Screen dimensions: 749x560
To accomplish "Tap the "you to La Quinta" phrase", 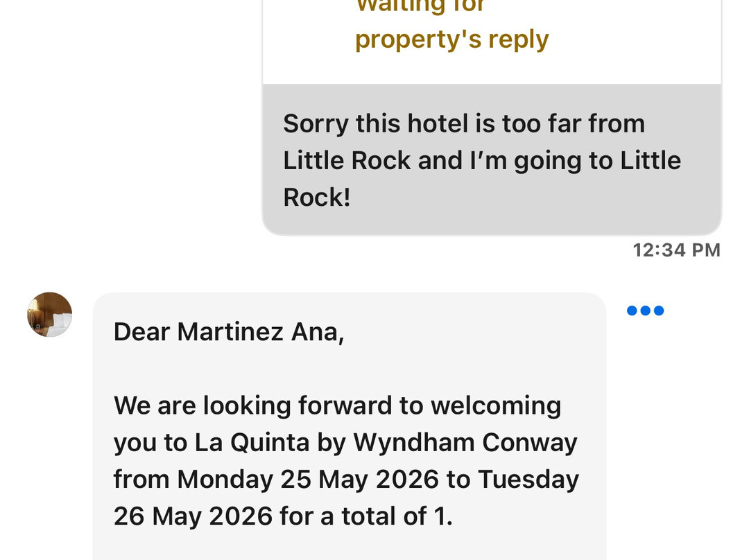I will tap(212, 443).
